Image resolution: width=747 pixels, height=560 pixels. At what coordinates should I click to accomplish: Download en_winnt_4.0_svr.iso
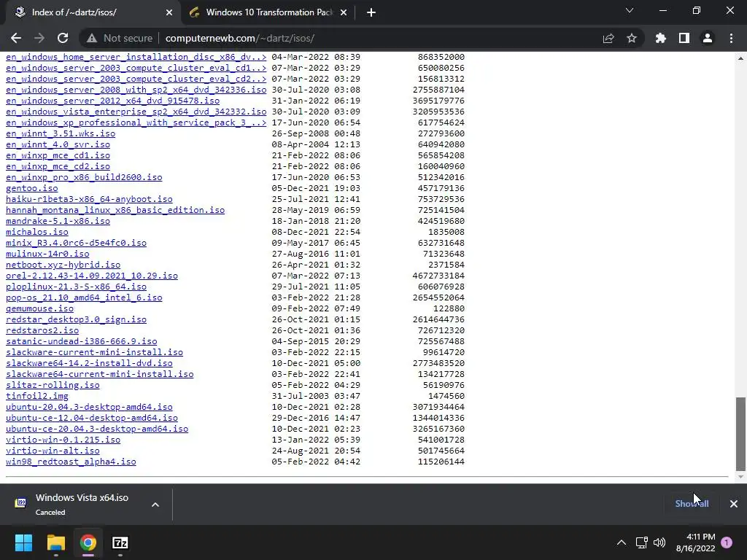pyautogui.click(x=58, y=145)
